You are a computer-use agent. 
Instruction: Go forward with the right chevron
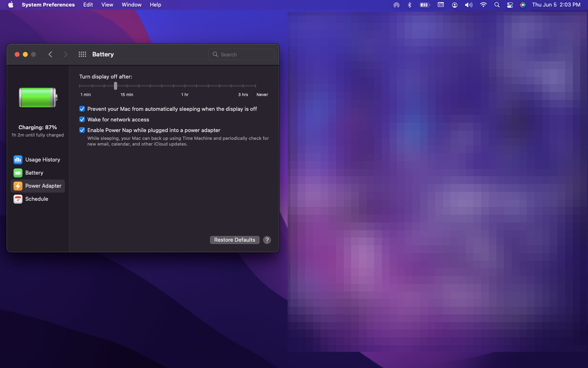point(65,54)
